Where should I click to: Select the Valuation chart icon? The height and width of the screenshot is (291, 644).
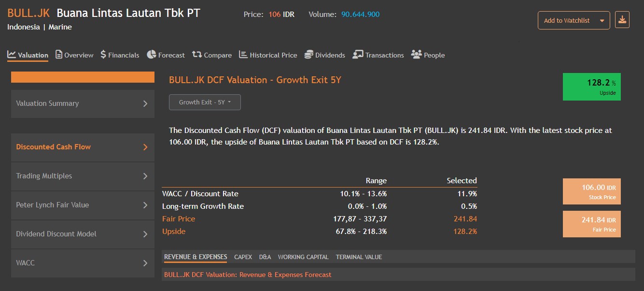coord(11,54)
